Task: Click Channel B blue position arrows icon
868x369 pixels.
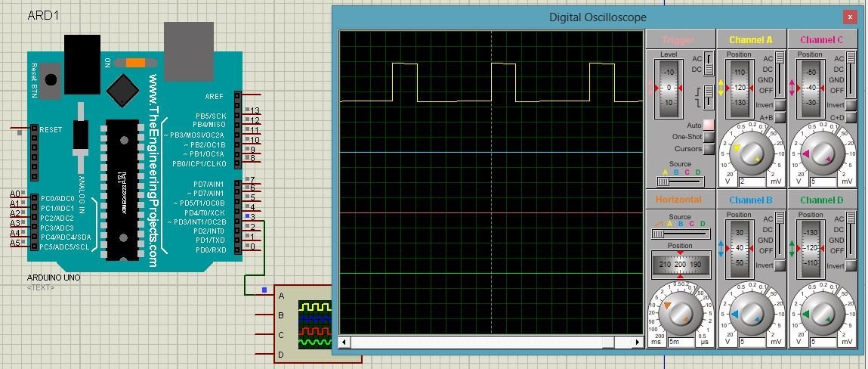Action: (721, 248)
